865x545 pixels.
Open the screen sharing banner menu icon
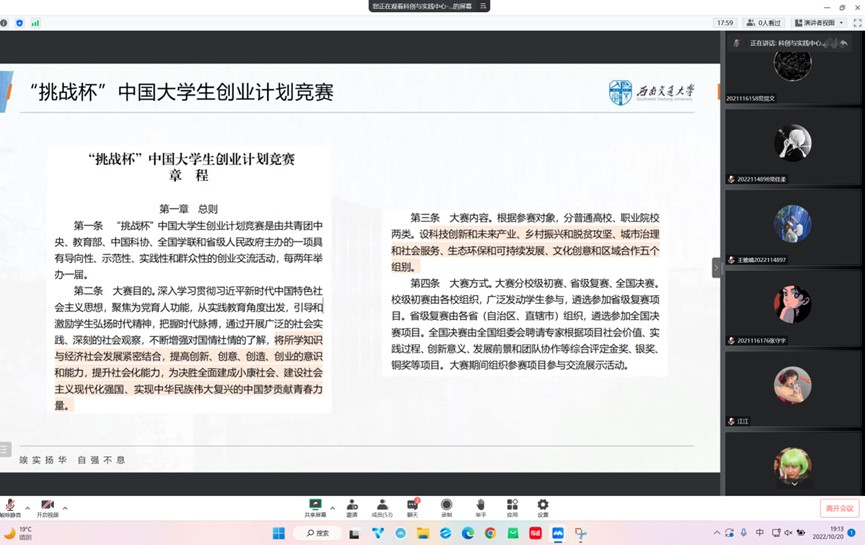point(484,6)
